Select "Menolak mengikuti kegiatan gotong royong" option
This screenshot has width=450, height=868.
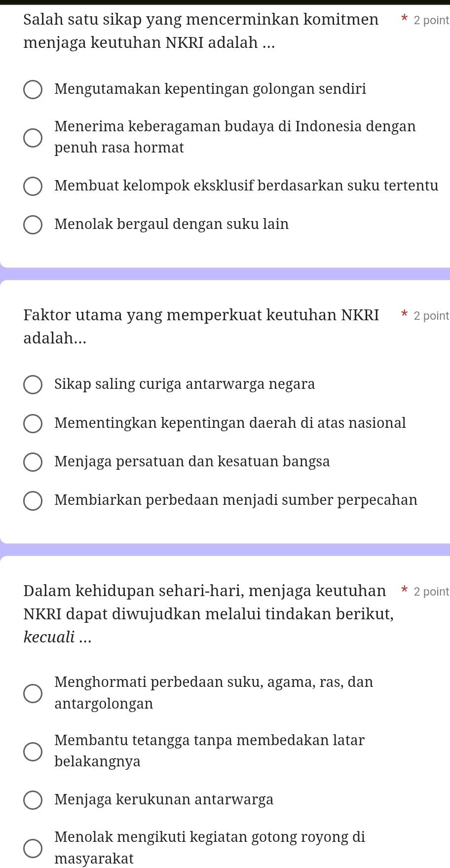coord(33,848)
